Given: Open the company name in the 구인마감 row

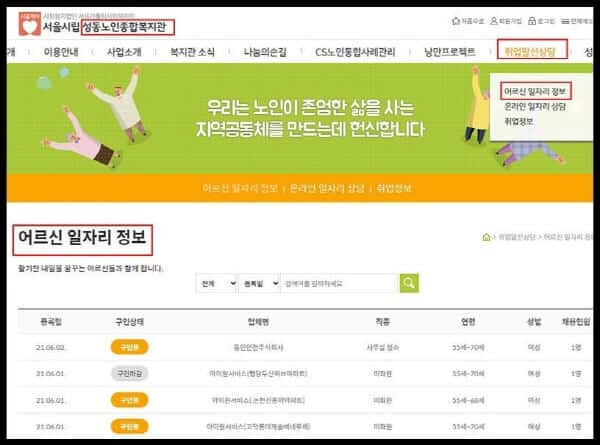Looking at the screenshot, I should click(258, 373).
